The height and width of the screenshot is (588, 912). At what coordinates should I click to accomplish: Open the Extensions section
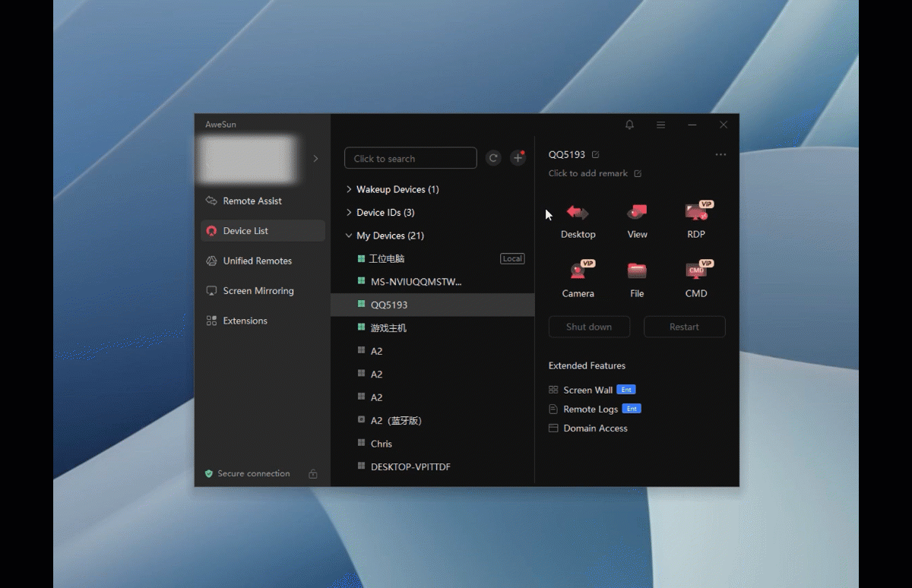click(x=263, y=321)
